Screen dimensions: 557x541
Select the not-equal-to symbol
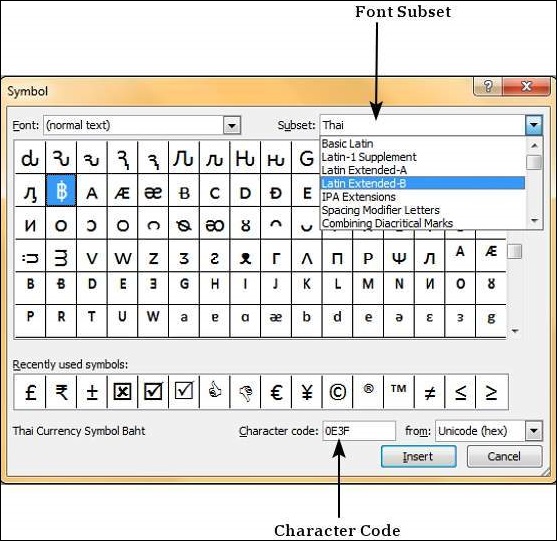429,392
